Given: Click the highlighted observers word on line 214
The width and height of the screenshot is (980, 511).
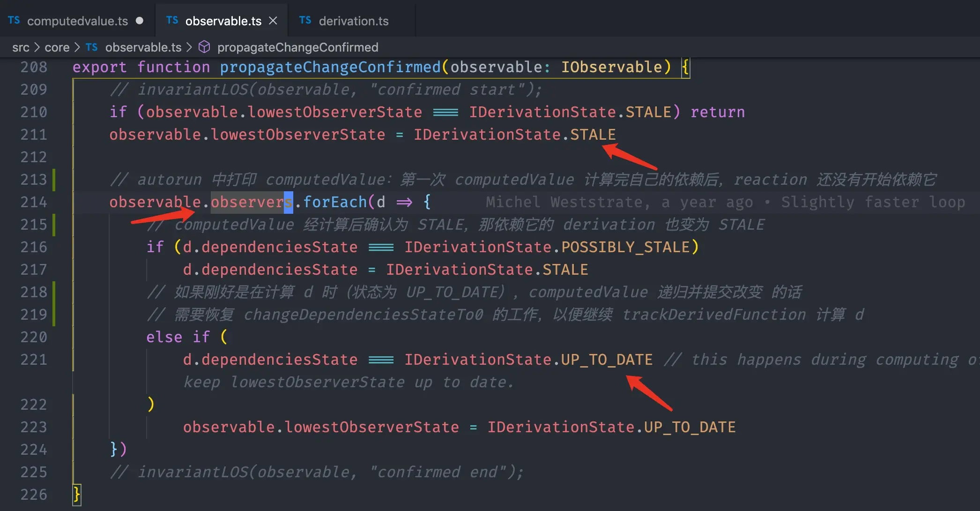Looking at the screenshot, I should [251, 202].
